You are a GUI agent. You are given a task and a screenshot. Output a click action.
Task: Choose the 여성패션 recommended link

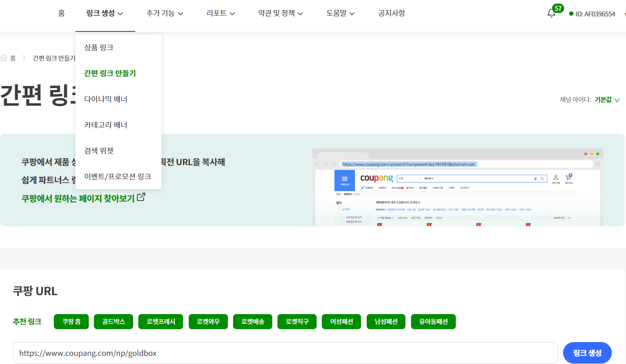pyautogui.click(x=342, y=321)
